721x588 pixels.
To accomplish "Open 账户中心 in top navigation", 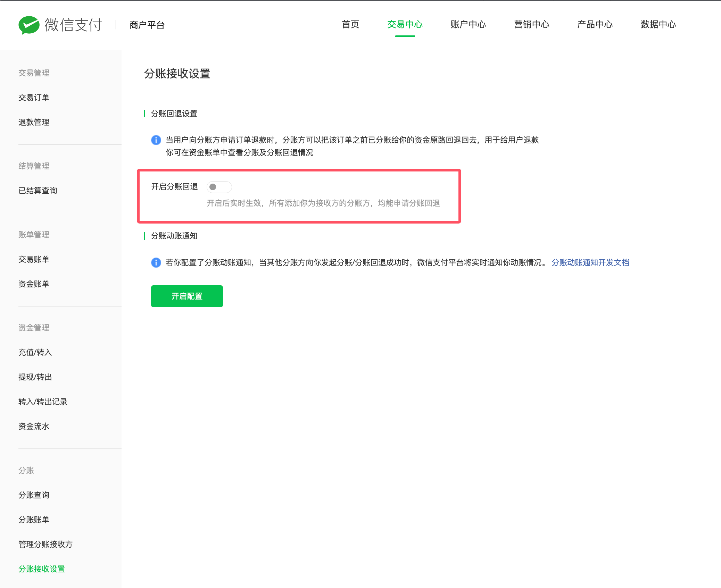I will [468, 24].
